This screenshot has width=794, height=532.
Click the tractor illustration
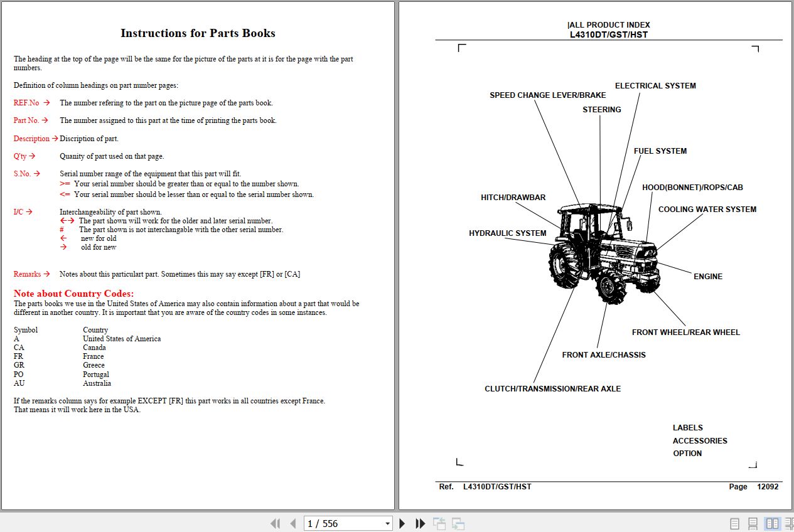(604, 254)
